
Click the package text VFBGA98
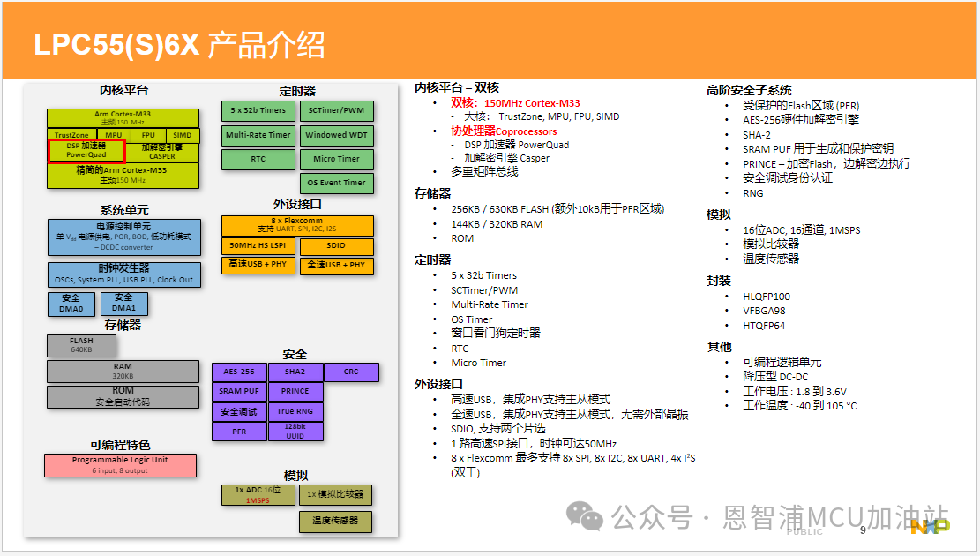[764, 311]
